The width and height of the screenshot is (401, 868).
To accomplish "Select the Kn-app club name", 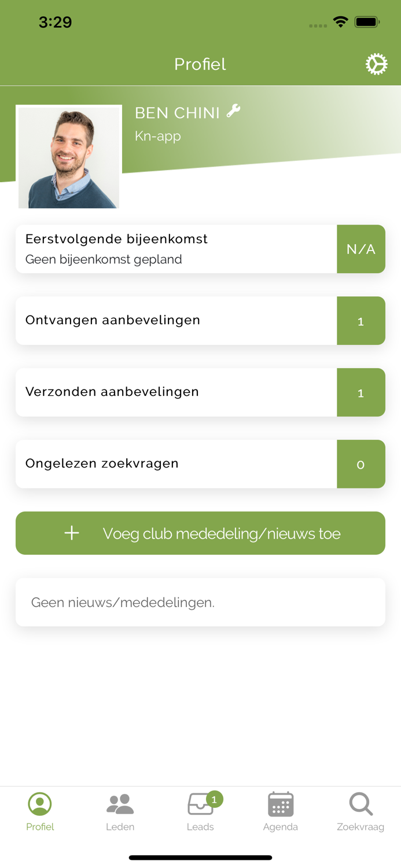I will pyautogui.click(x=157, y=136).
